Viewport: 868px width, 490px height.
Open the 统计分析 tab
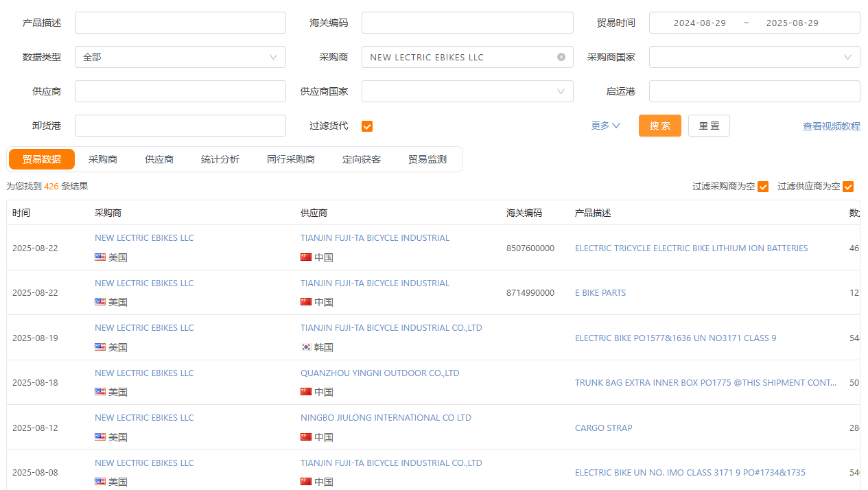220,159
